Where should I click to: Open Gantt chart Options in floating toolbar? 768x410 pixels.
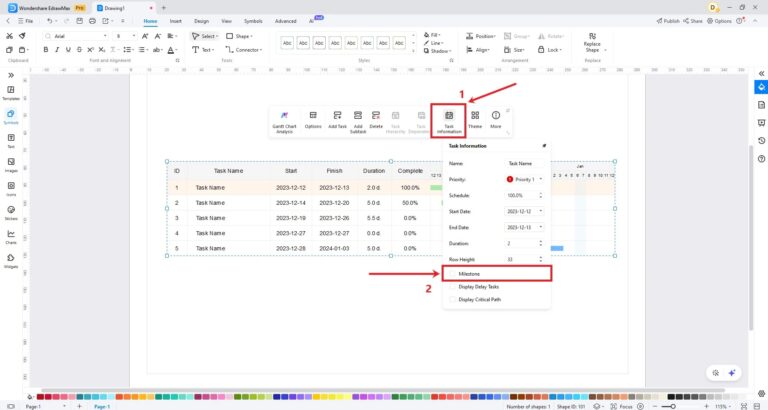[x=313, y=120]
